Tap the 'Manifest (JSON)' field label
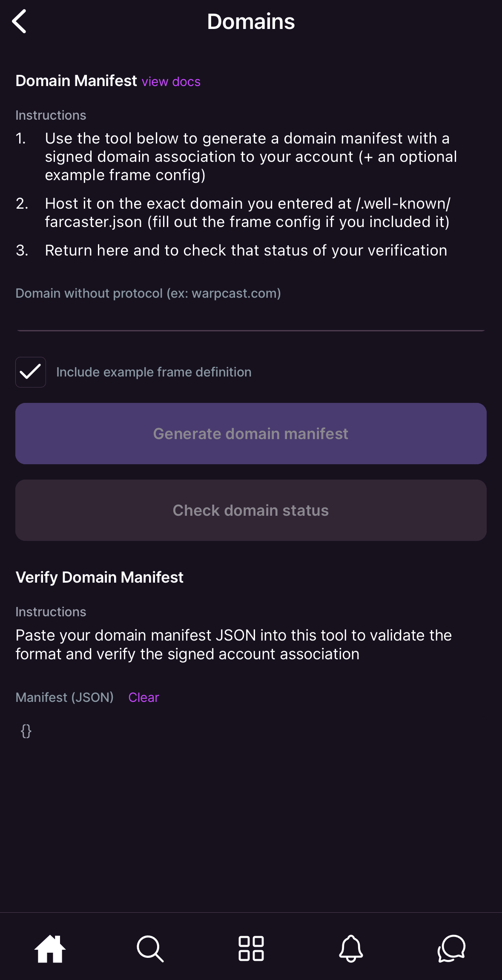502x980 pixels. 65,698
